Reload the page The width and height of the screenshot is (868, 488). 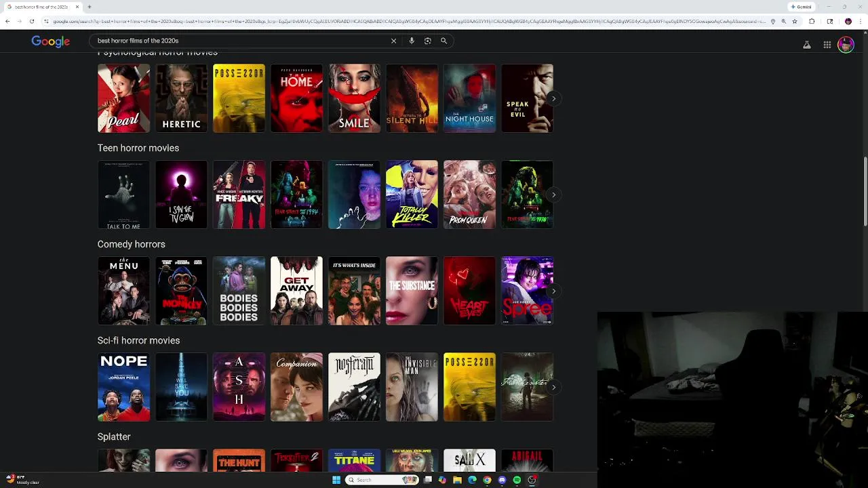pyautogui.click(x=32, y=21)
